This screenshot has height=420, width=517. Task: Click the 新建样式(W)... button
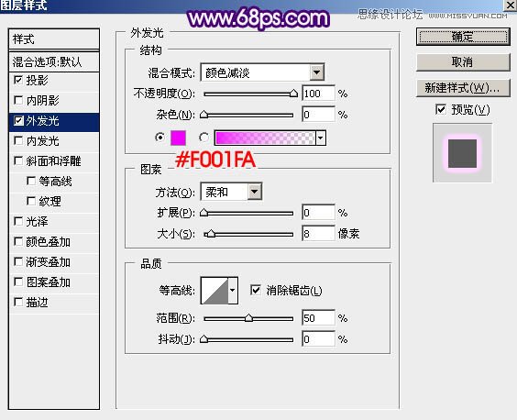click(x=463, y=88)
